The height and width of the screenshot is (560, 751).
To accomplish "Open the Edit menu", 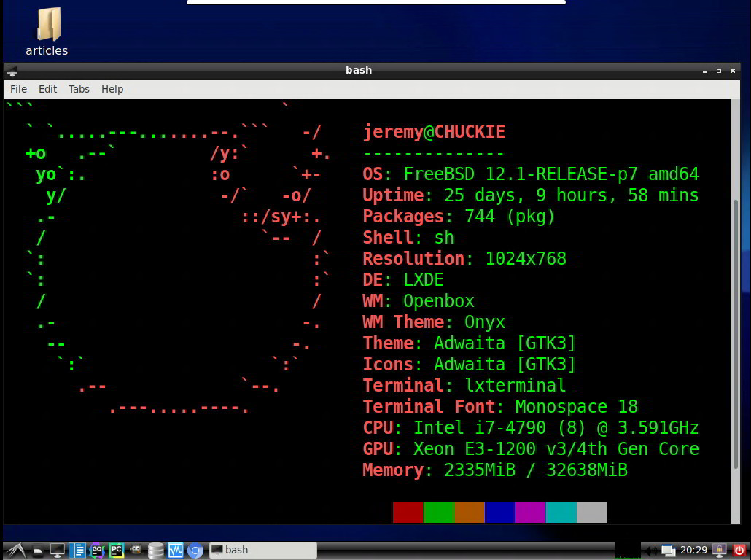I will (48, 89).
